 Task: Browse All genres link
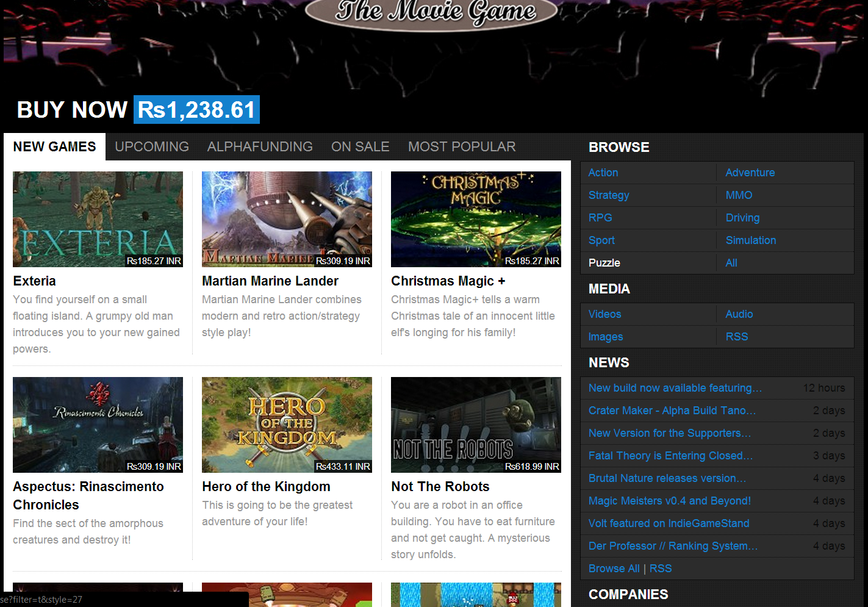731,263
